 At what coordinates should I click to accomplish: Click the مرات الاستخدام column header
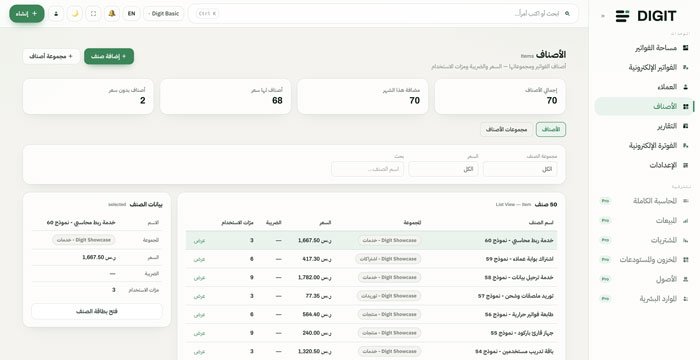(x=238, y=222)
